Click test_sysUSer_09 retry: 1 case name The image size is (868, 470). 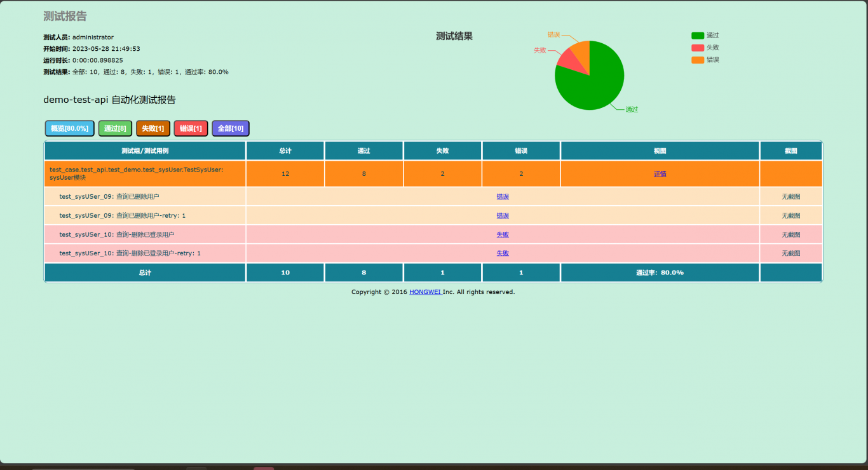pos(123,215)
